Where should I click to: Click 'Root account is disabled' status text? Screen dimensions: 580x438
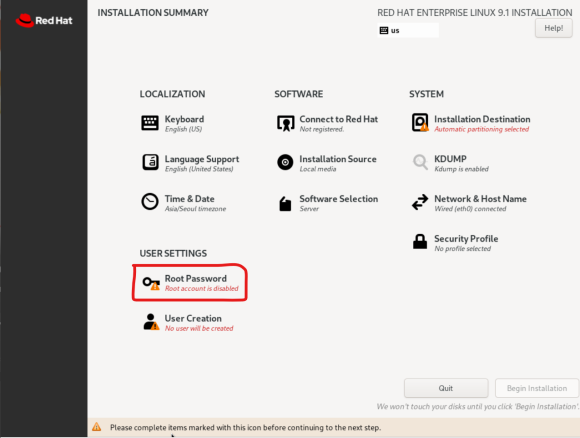point(202,288)
